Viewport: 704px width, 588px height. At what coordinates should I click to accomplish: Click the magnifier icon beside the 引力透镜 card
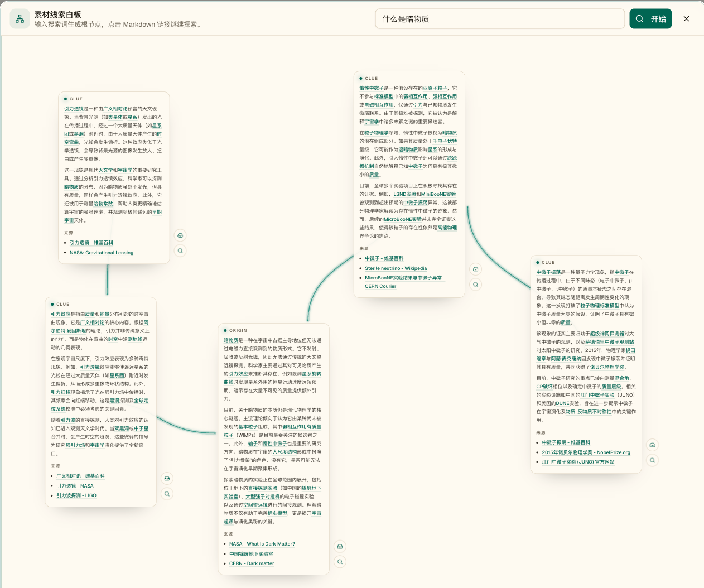(180, 251)
